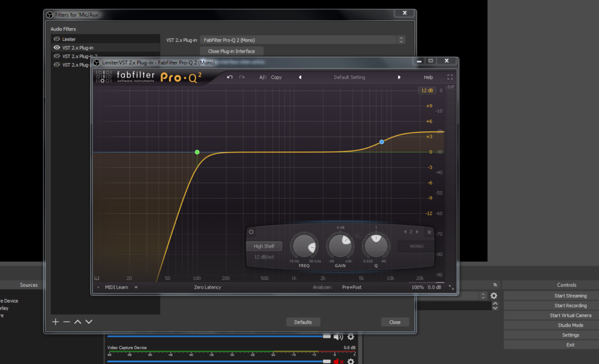Screen dimensions: 599x364
Task: Open the Default Setting preset menu
Action: tap(350, 77)
